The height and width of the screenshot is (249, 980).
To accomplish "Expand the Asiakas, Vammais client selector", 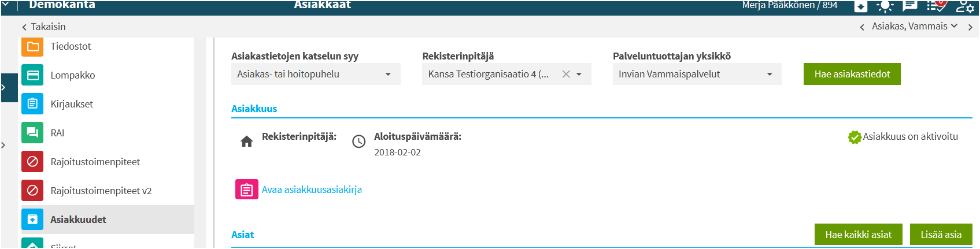I will point(915,27).
